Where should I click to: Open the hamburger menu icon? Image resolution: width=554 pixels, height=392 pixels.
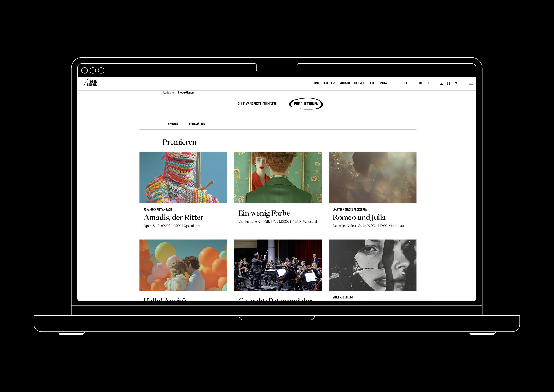click(471, 83)
